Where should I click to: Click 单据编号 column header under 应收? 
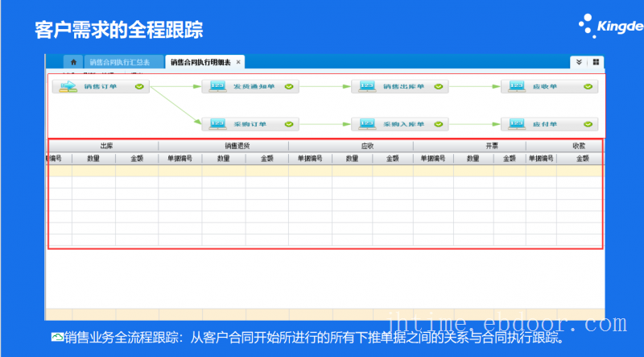click(310, 158)
